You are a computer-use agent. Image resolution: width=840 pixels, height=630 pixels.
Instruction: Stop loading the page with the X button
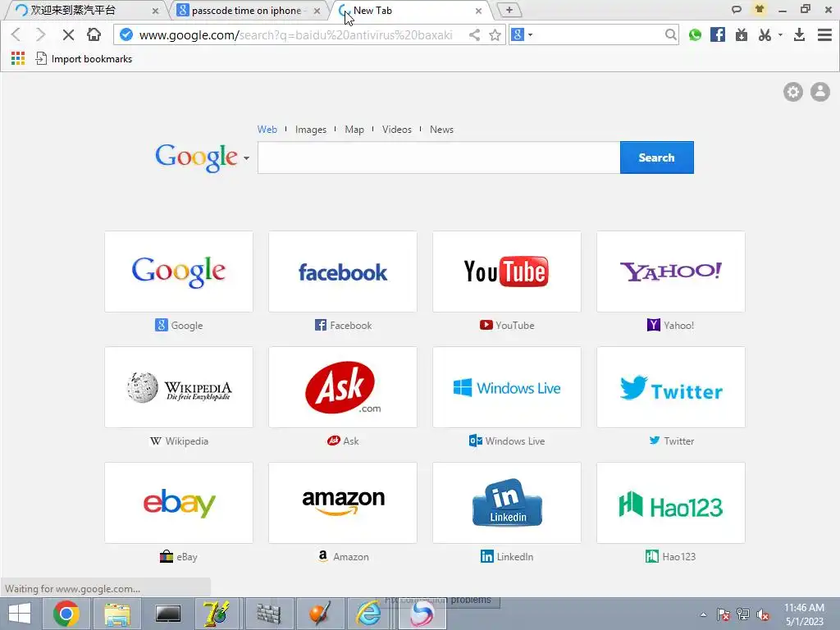[68, 34]
